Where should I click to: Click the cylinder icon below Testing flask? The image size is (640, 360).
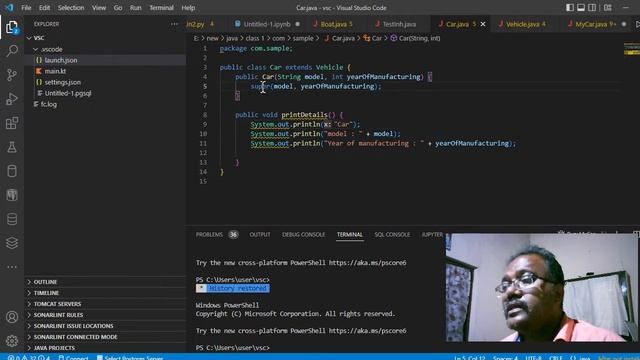coord(12,171)
